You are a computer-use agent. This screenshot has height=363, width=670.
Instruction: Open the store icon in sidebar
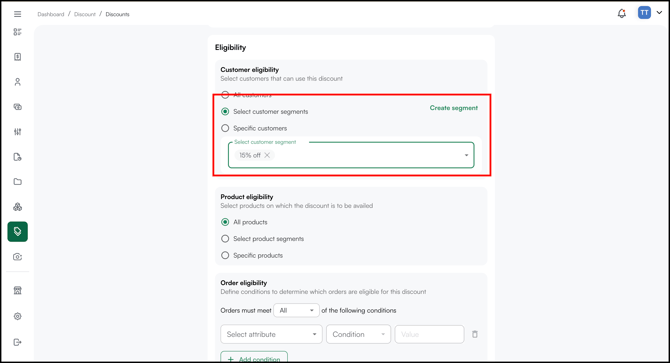coord(18,290)
